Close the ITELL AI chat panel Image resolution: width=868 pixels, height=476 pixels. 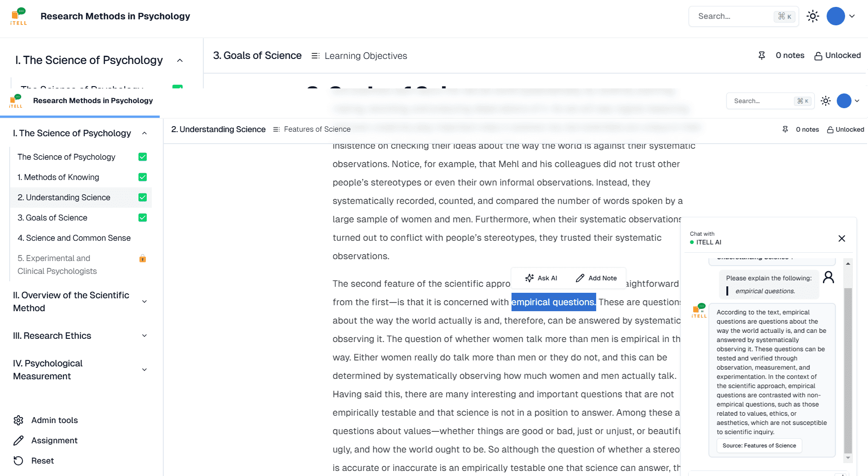pos(841,238)
